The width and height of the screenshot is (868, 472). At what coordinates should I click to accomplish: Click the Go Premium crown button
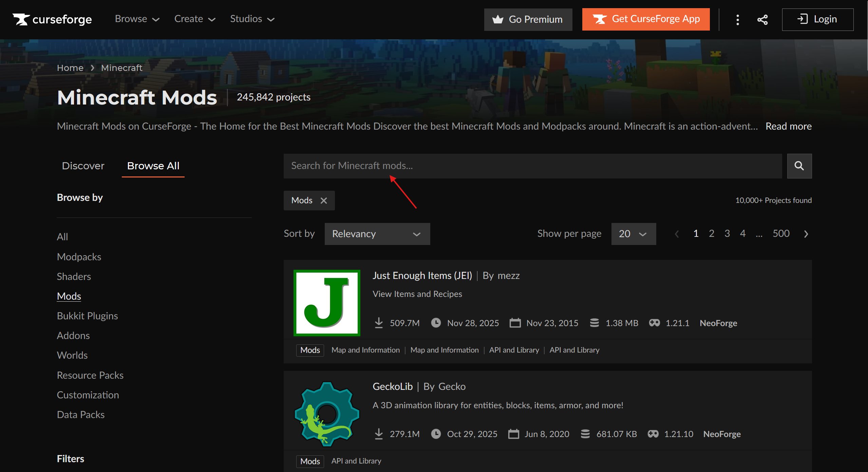(528, 20)
